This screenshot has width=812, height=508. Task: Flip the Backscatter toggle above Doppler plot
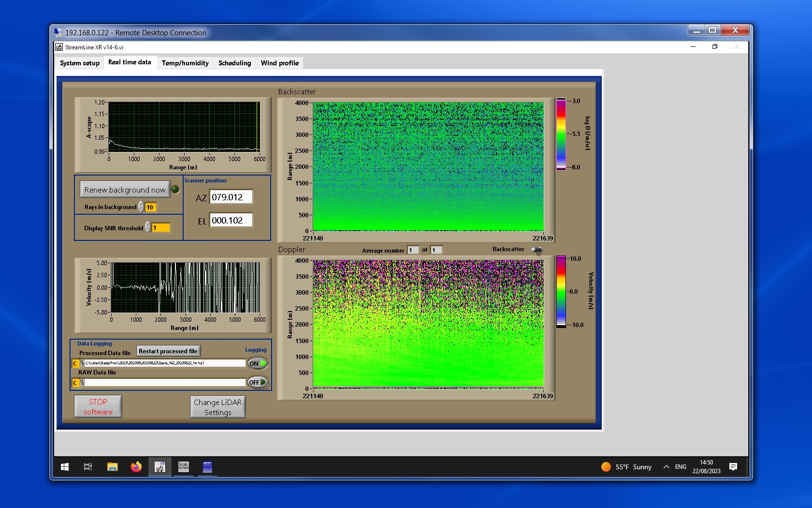click(x=537, y=250)
